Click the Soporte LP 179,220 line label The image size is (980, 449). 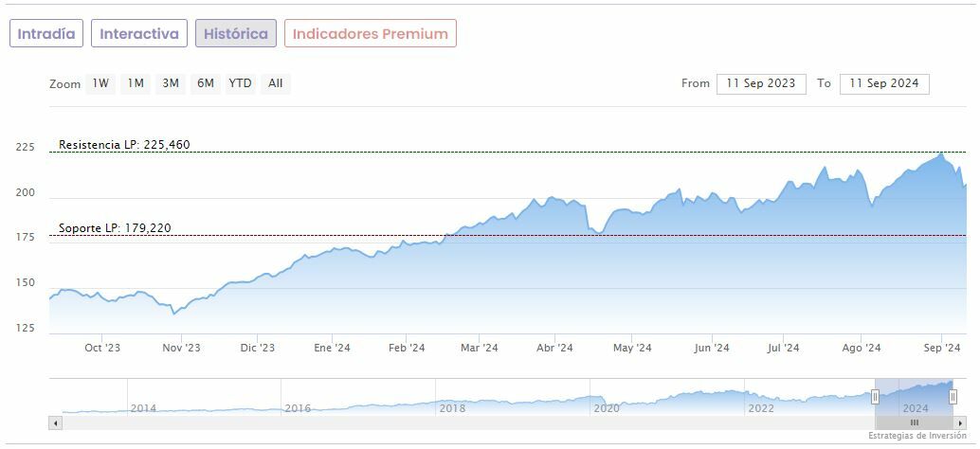pyautogui.click(x=115, y=228)
